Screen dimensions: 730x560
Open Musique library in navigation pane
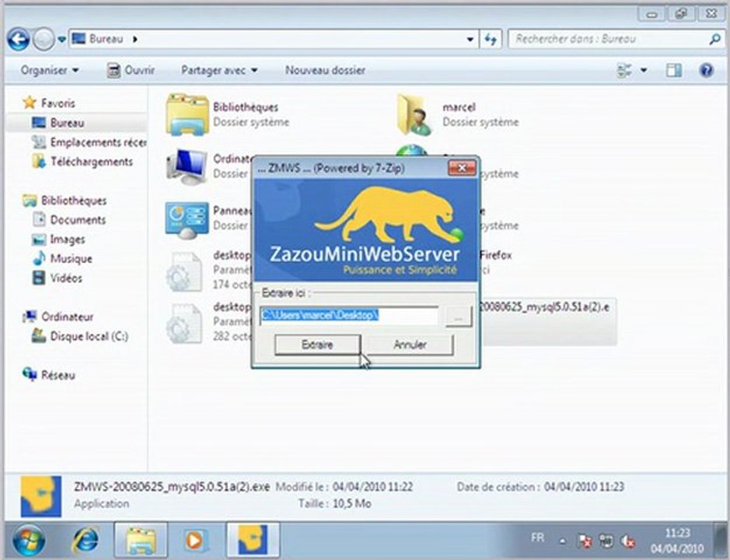tap(62, 258)
